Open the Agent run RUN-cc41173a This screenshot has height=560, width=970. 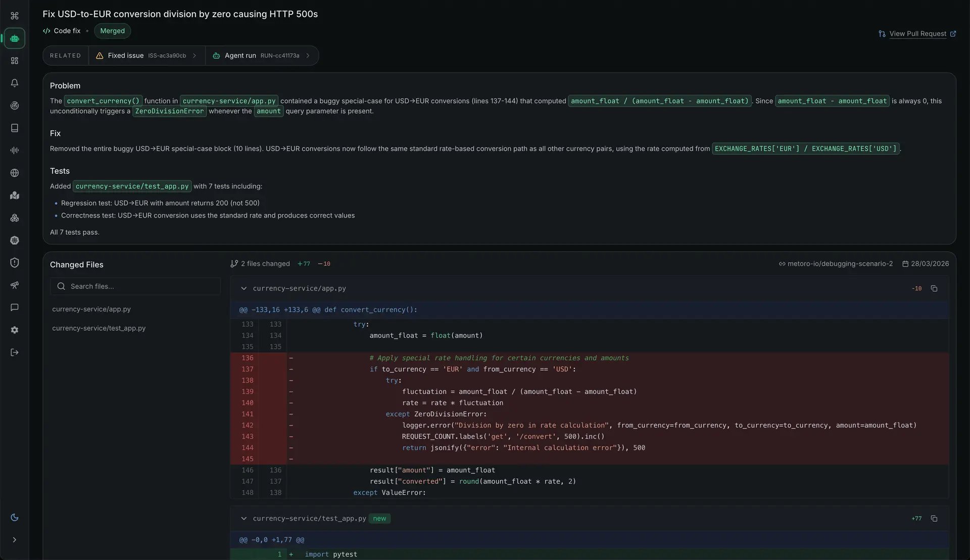click(x=262, y=56)
